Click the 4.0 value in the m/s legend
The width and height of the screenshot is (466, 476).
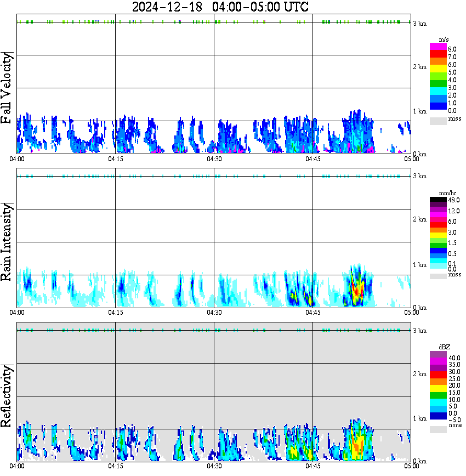tap(452, 80)
